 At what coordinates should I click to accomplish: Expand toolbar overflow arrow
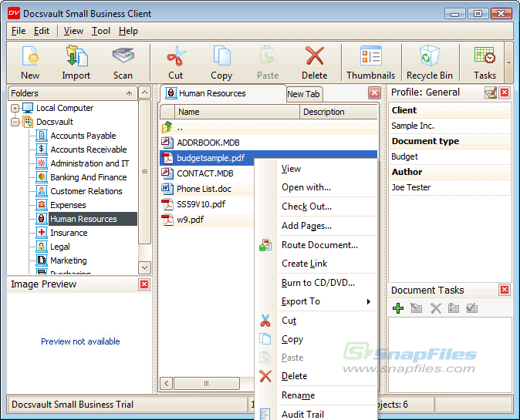coord(508,62)
